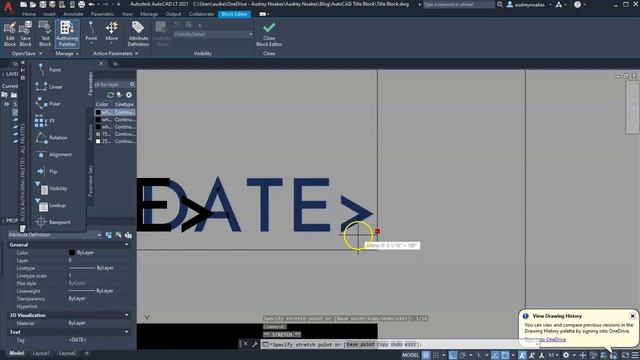Close the View Drawing History notification
The height and width of the screenshot is (360, 640).
click(632, 316)
